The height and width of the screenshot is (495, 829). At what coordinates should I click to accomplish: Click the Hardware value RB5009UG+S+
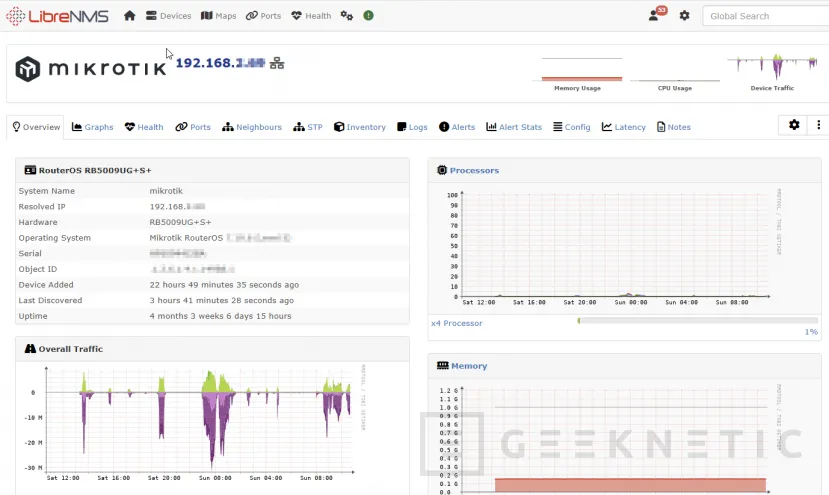tap(180, 222)
